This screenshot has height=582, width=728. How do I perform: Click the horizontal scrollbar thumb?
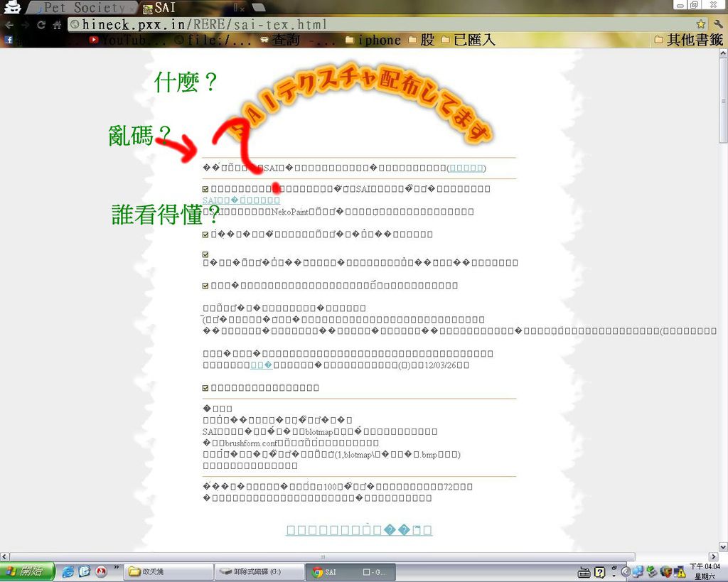click(x=322, y=556)
